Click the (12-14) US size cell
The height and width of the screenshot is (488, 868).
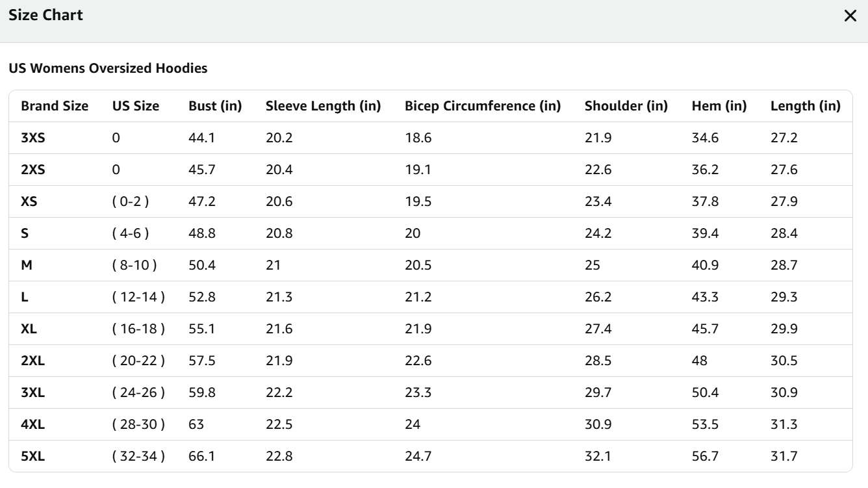(x=138, y=297)
